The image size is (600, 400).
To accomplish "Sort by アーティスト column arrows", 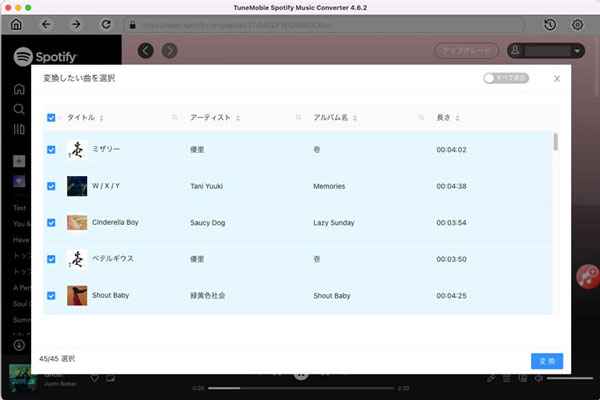I will 238,118.
